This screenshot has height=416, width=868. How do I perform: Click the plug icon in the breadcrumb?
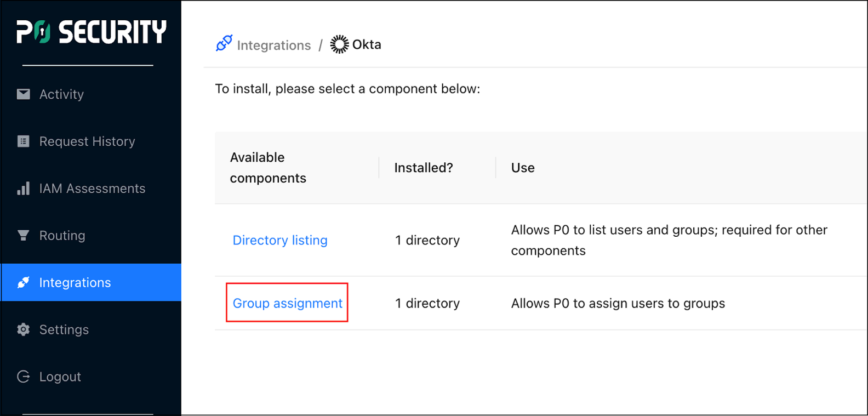[x=224, y=44]
